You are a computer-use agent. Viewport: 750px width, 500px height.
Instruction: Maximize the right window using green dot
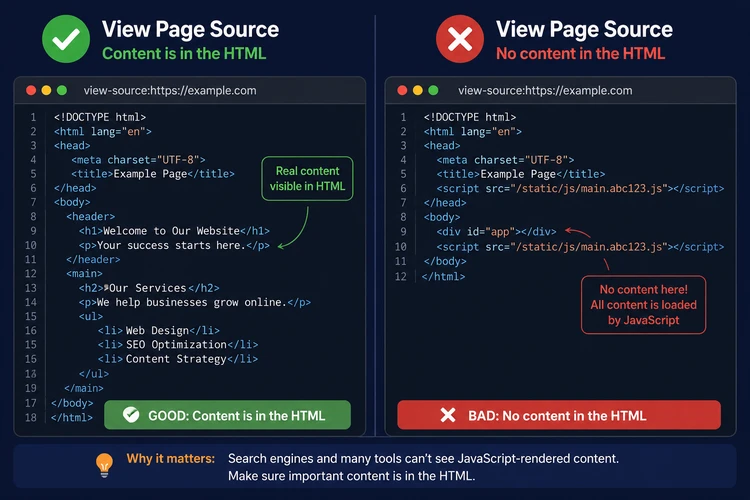[x=433, y=90]
